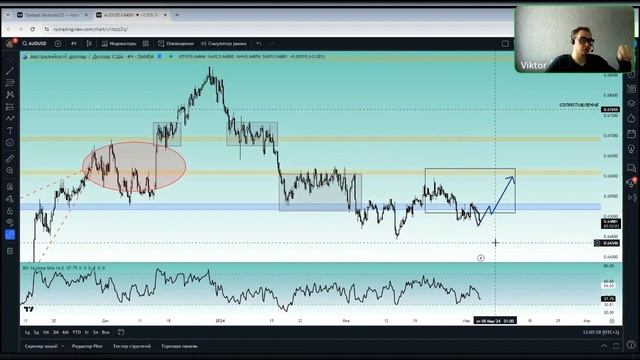Click the timezone clock in the bottom bar

click(x=601, y=332)
